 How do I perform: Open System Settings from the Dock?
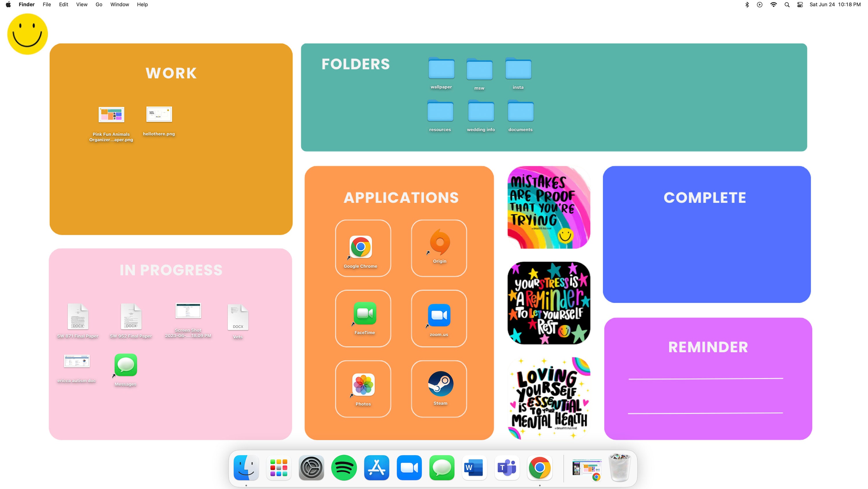[x=311, y=467]
